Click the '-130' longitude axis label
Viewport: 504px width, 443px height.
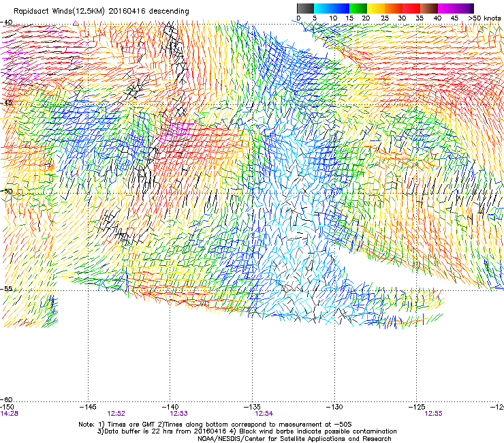tap(334, 407)
